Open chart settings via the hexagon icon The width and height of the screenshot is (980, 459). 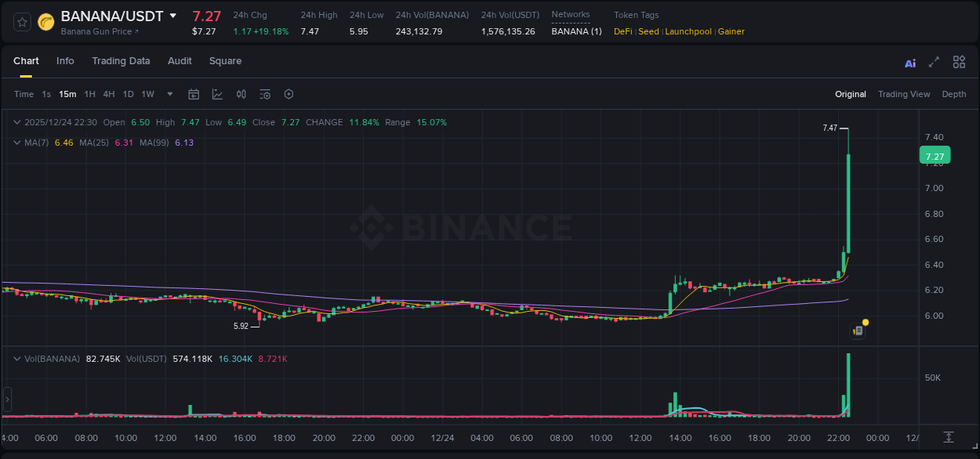(x=289, y=94)
